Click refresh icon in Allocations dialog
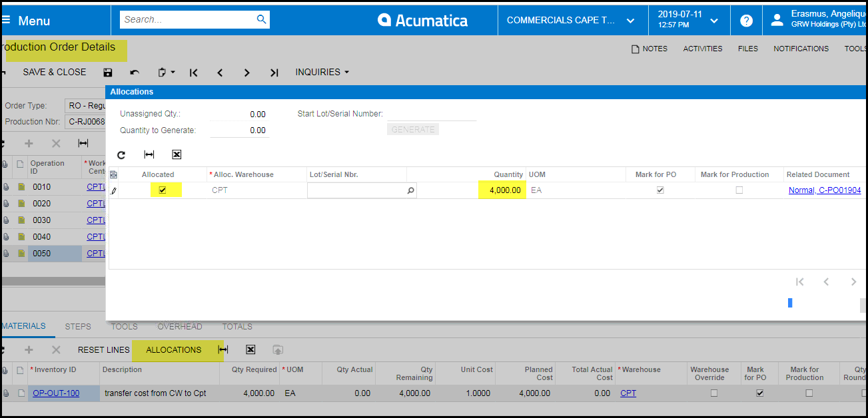 click(121, 154)
